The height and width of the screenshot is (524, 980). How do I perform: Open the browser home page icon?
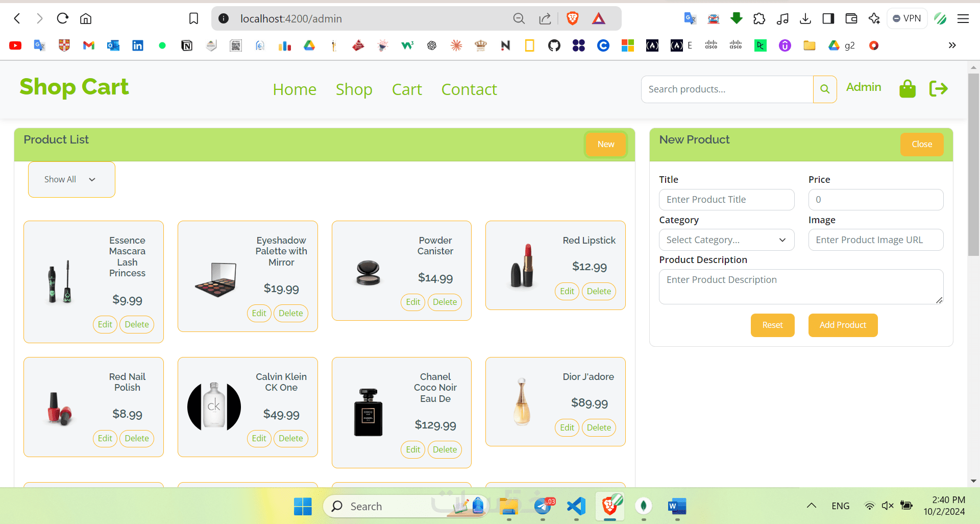pos(86,19)
